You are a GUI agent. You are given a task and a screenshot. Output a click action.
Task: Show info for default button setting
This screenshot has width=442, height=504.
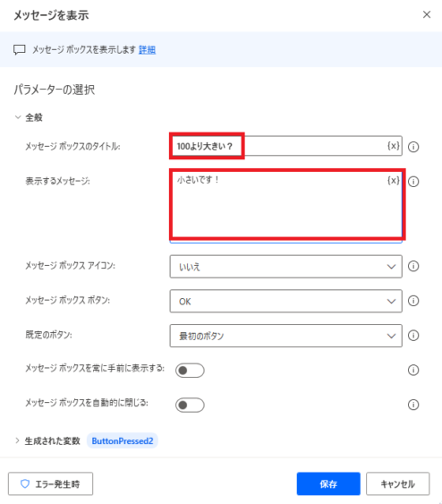point(413,336)
